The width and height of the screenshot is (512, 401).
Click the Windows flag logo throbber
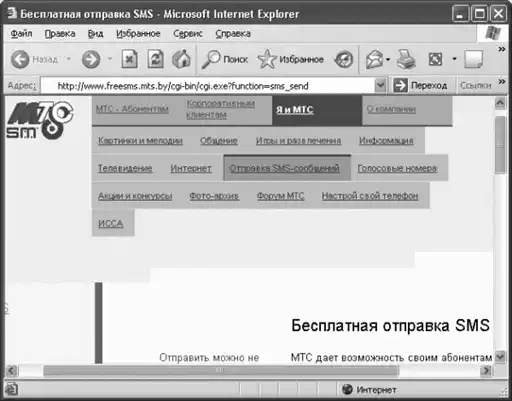coord(493,33)
